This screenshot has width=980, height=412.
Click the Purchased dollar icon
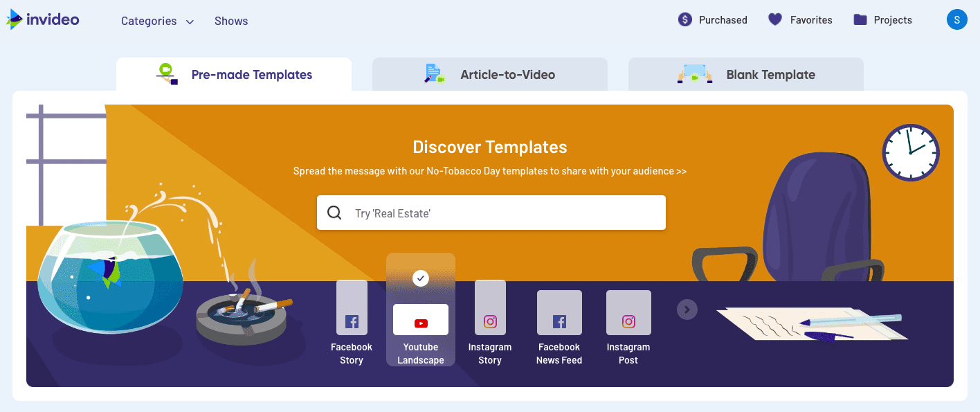685,19
